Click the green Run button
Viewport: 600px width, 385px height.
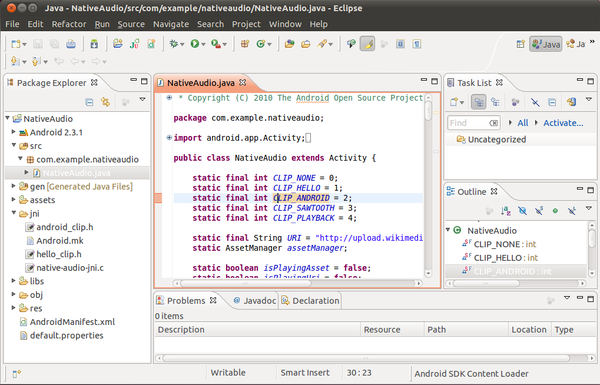[195, 44]
